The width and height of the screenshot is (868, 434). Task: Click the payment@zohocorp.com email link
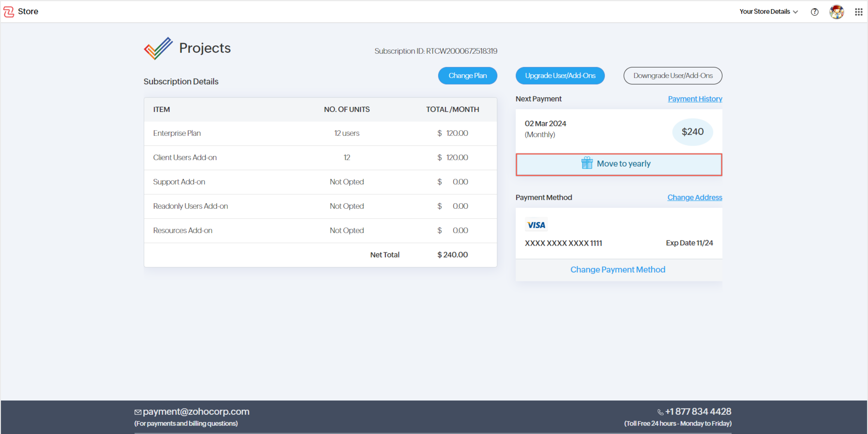[196, 412]
